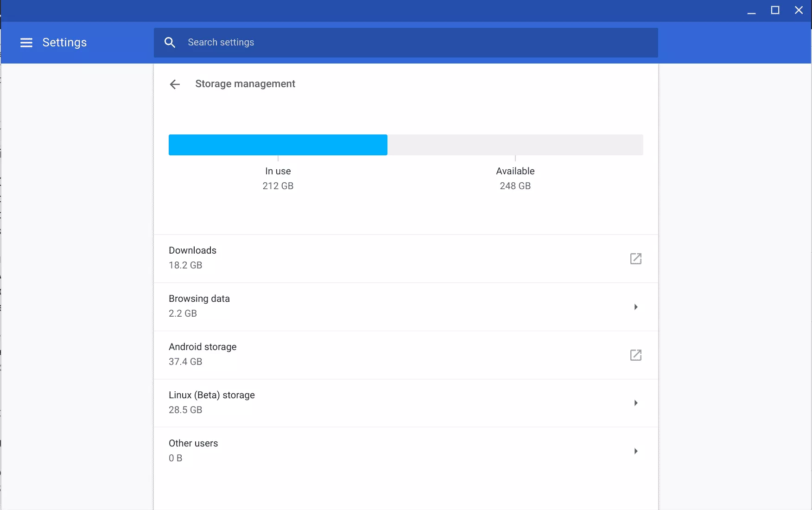Open the Browsing data label
Screen dimensions: 812x510
(199, 299)
